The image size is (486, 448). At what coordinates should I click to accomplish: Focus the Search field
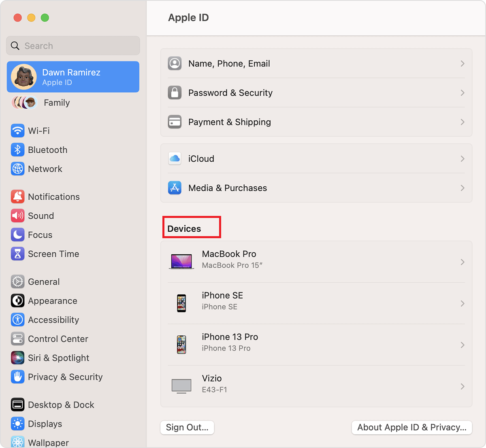[73, 46]
